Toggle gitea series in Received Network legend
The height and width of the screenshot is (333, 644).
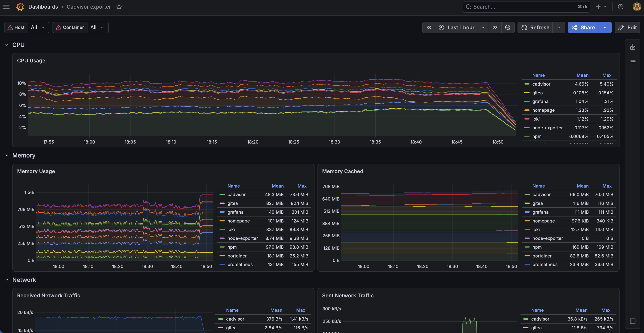point(231,328)
